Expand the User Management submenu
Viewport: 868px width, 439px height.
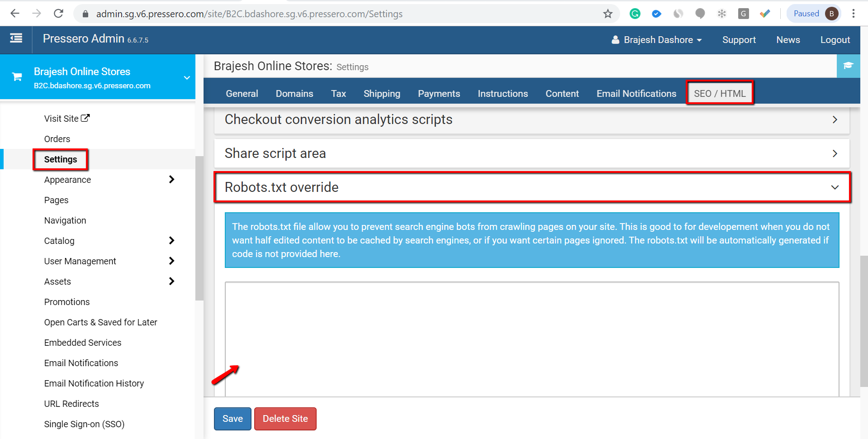click(x=171, y=261)
